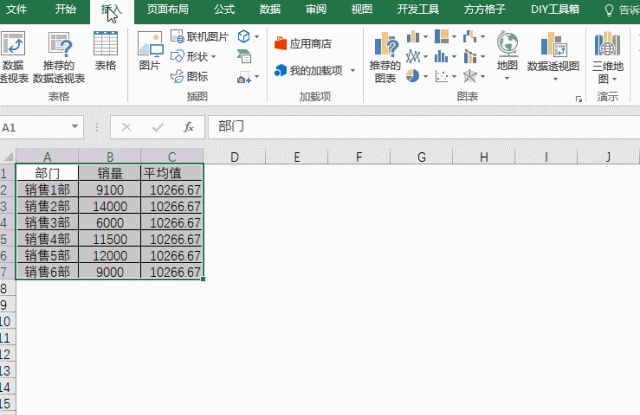Insert a combo chart
The image size is (640, 415).
pos(470,56)
